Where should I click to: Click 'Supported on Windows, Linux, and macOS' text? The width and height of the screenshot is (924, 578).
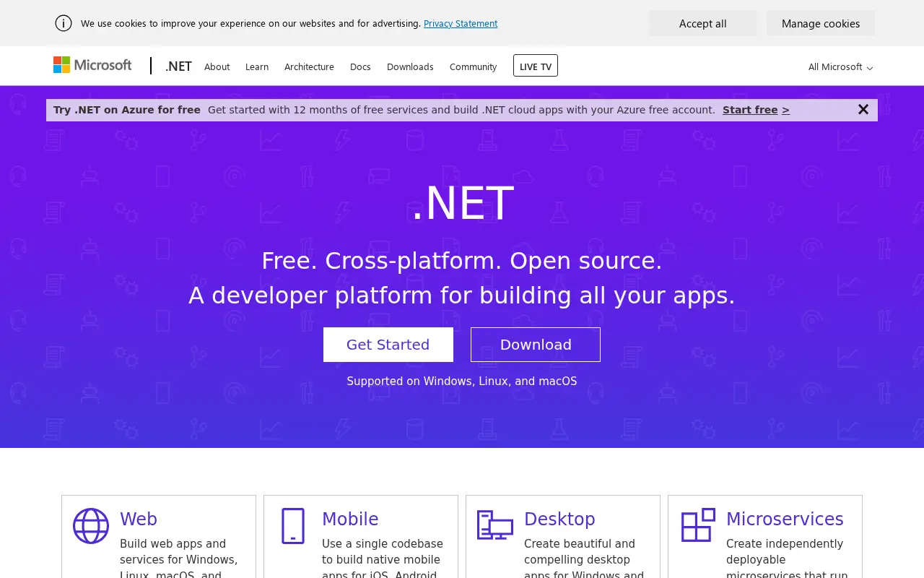[462, 381]
